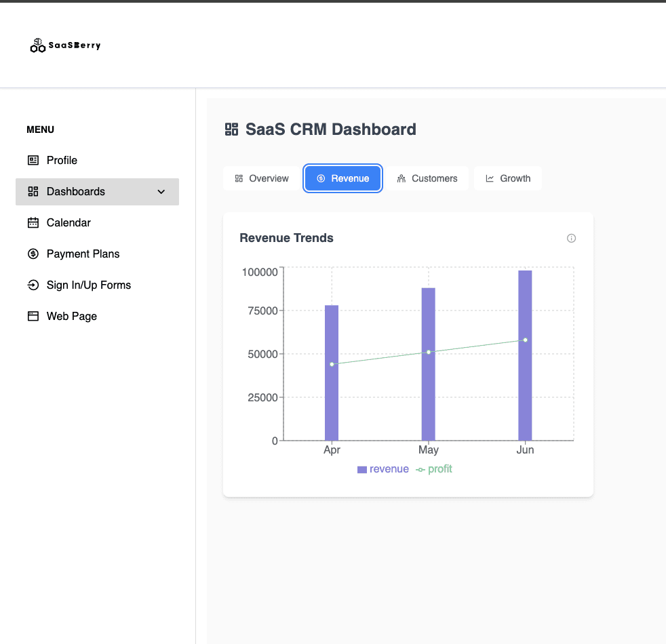666x644 pixels.
Task: Select the Web Page browser icon
Action: coord(33,316)
